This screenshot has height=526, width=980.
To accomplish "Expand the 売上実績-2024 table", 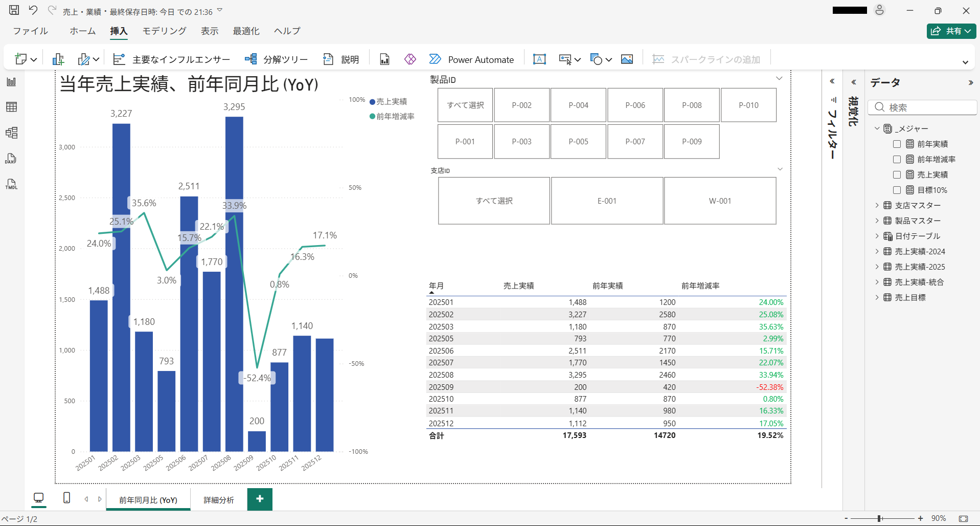I will [877, 252].
